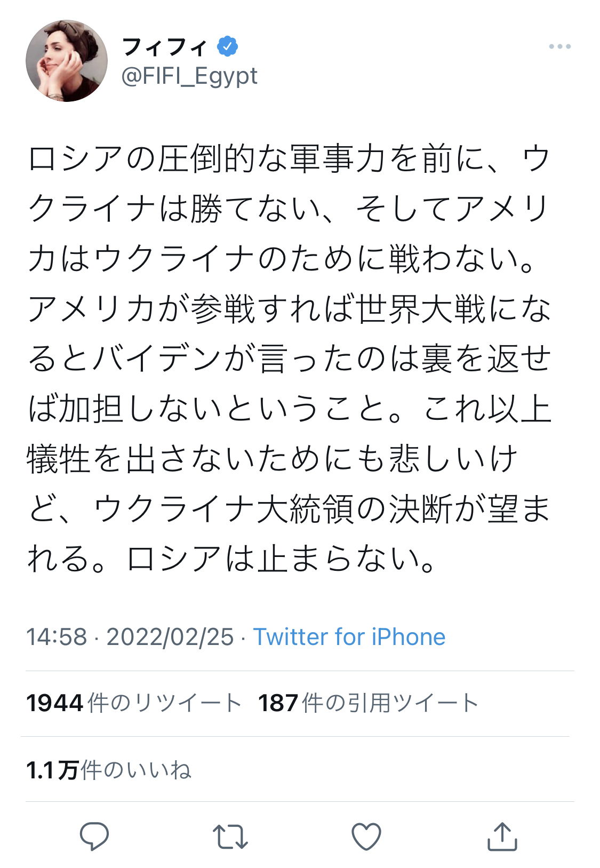Tap the 2022/02/25 date
Screen dimensions: 600x868
(170, 636)
